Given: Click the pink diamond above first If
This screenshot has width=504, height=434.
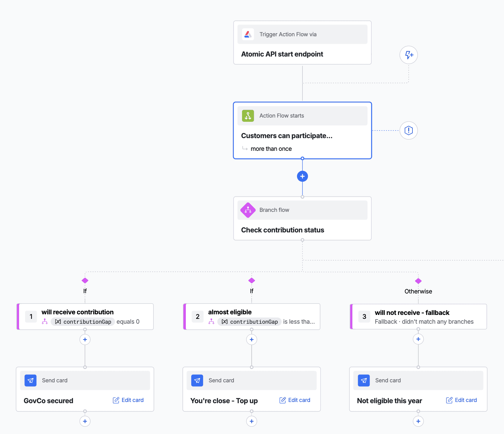Looking at the screenshot, I should (85, 280).
